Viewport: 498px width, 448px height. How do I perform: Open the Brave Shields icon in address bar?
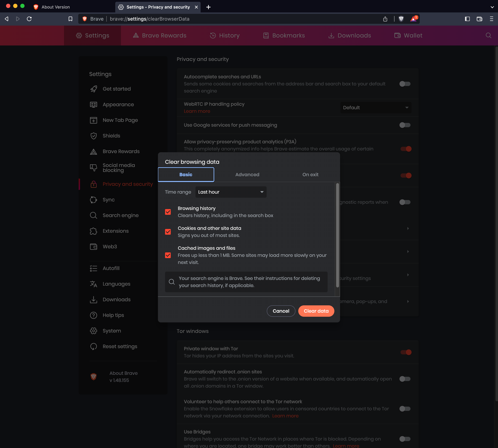point(401,19)
